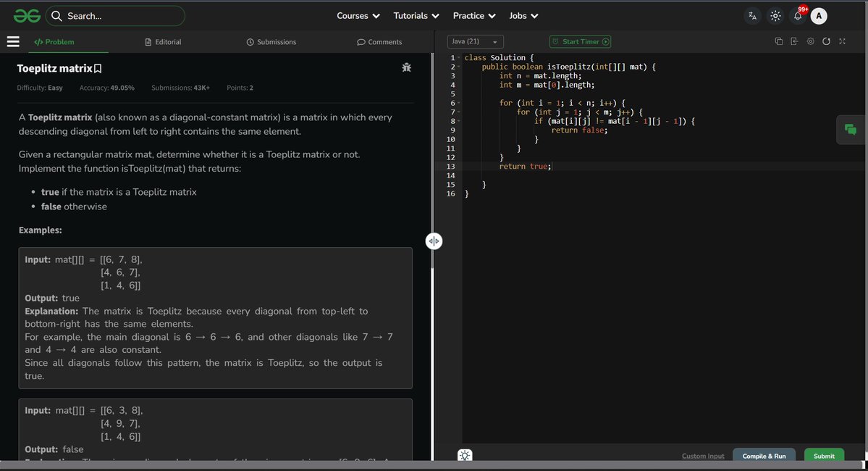Viewport: 868px width, 471px height.
Task: Open the hamburger sidebar menu
Action: point(13,41)
